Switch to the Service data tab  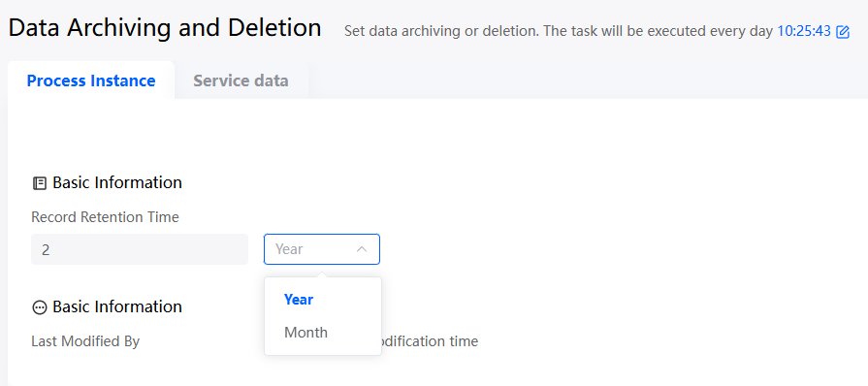[241, 80]
